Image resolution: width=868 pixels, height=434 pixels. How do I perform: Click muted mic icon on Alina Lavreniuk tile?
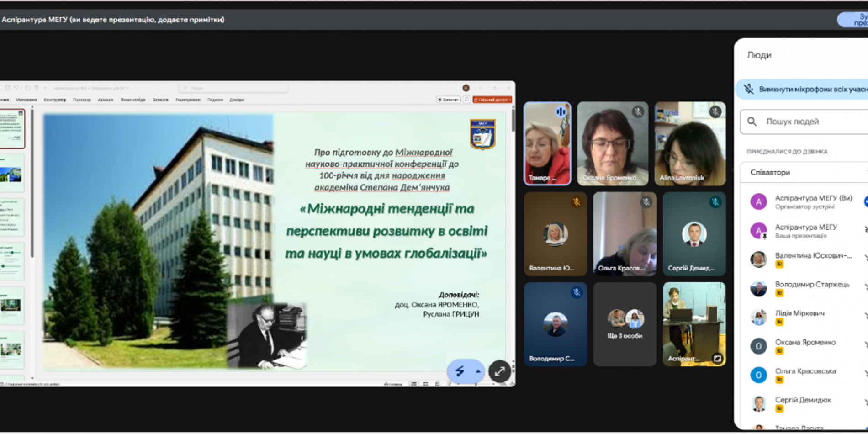point(715,111)
